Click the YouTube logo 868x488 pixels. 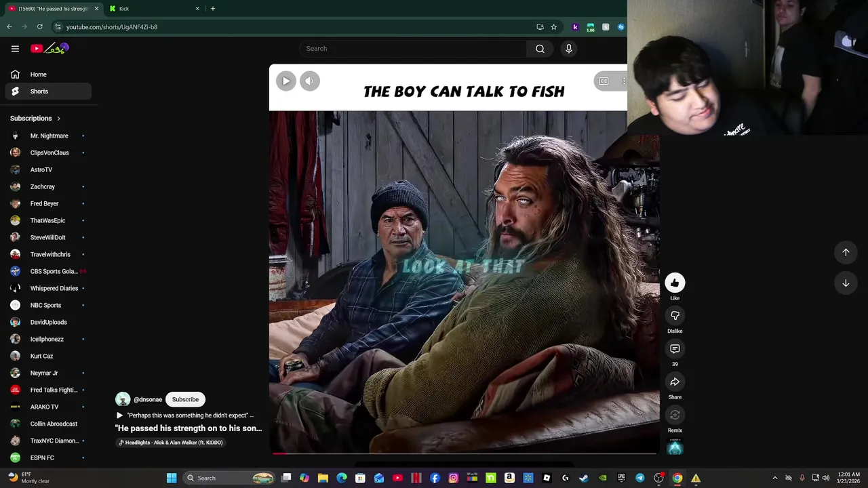50,49
